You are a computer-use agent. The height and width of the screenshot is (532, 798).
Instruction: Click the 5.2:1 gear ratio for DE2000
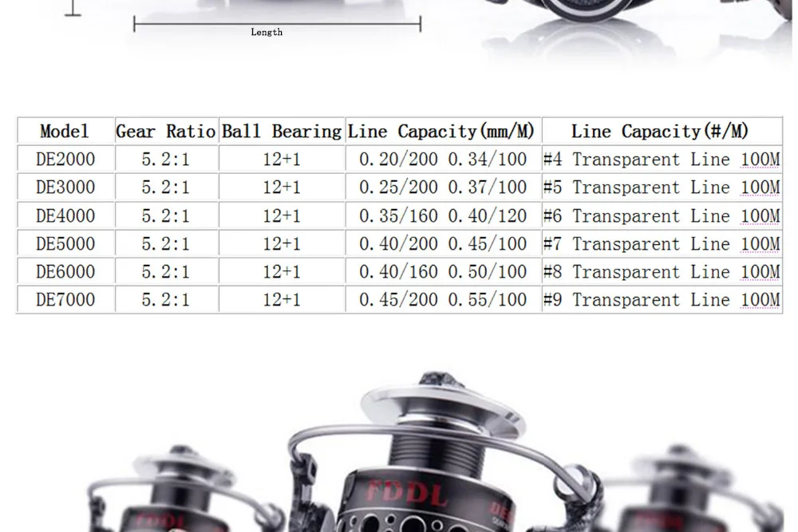167,159
